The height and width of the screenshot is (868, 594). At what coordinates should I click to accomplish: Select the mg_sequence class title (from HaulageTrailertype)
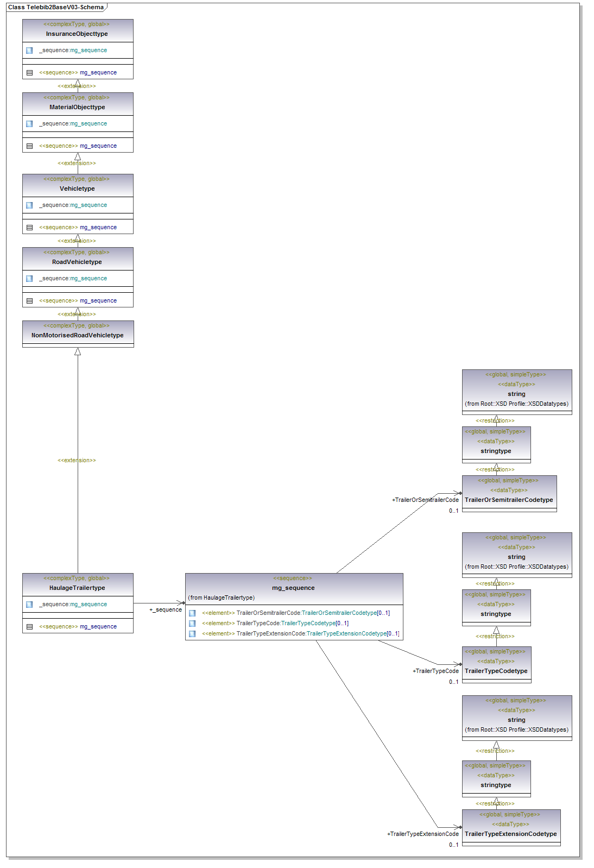[293, 588]
